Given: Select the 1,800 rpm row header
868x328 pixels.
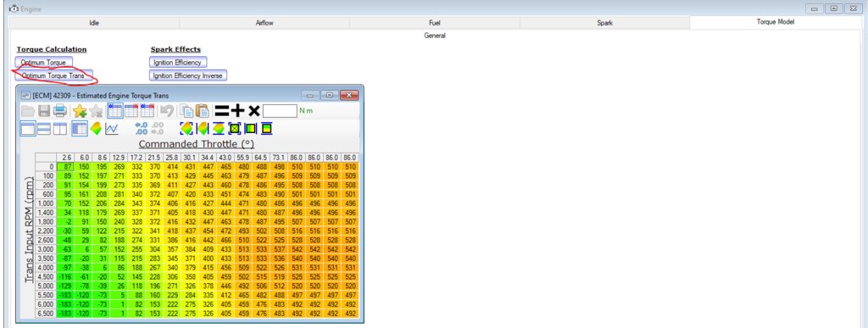Looking at the screenshot, I should pyautogui.click(x=46, y=222).
